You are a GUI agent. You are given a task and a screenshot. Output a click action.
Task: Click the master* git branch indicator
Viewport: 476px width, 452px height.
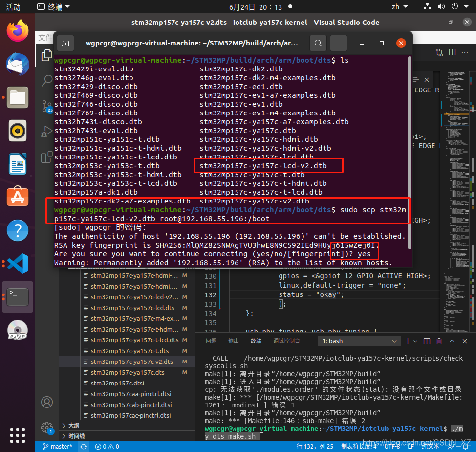[x=58, y=447]
